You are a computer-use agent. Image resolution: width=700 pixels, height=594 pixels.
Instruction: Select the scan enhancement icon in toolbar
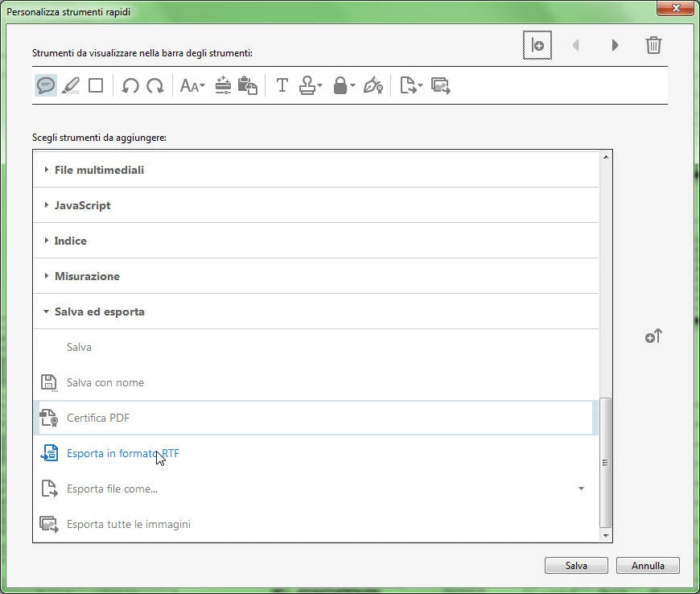click(x=223, y=85)
